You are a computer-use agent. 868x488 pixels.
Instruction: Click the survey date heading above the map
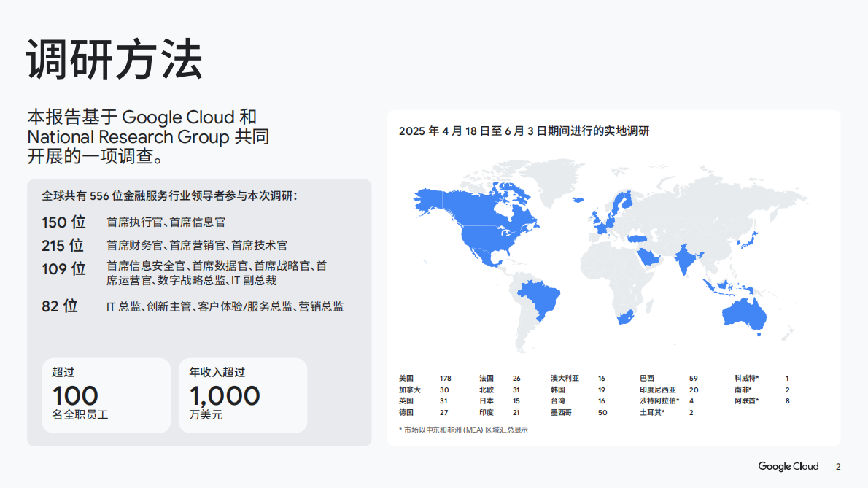coord(524,132)
